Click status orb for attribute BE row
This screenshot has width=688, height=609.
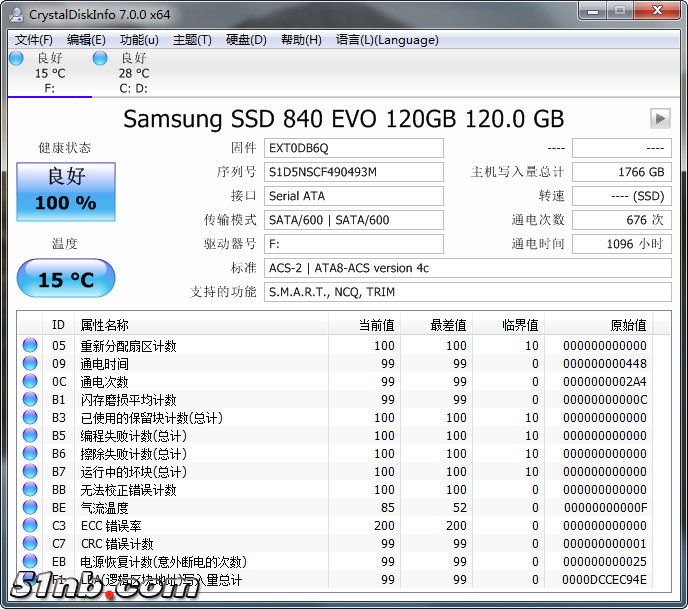click(30, 508)
